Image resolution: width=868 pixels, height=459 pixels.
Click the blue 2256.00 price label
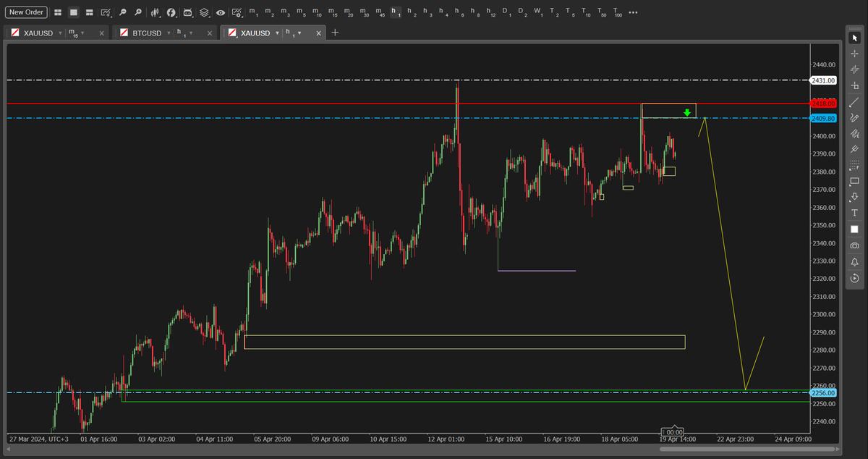coord(823,392)
